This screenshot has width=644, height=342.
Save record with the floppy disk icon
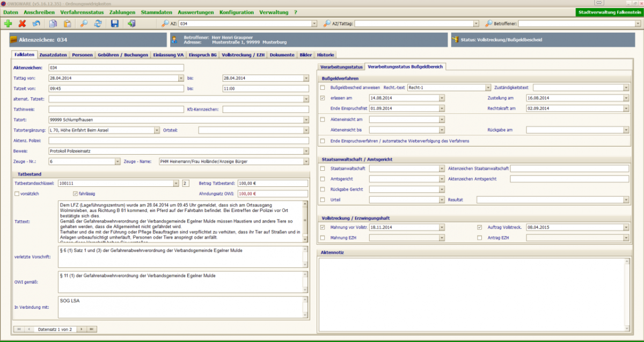[x=114, y=24]
